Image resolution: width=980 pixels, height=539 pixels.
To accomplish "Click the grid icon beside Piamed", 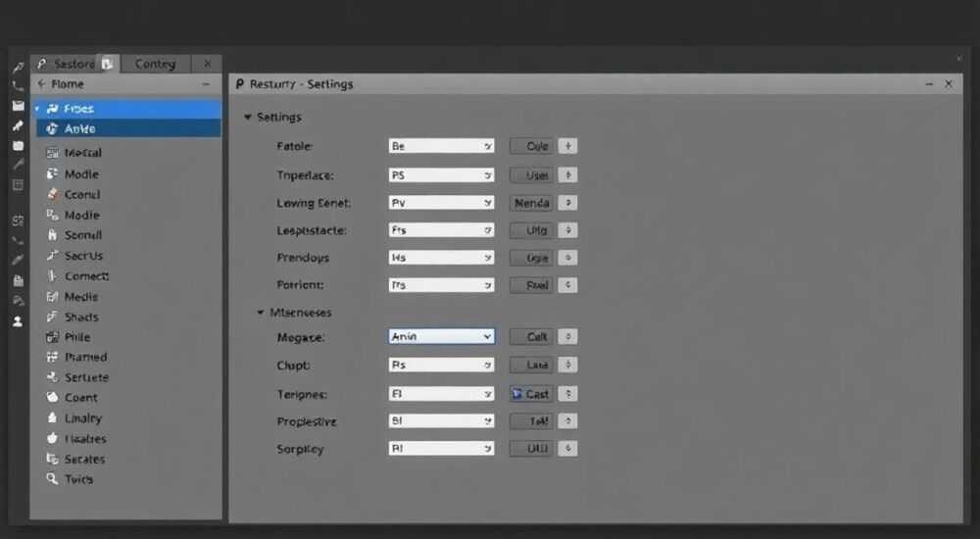I will [x=52, y=357].
